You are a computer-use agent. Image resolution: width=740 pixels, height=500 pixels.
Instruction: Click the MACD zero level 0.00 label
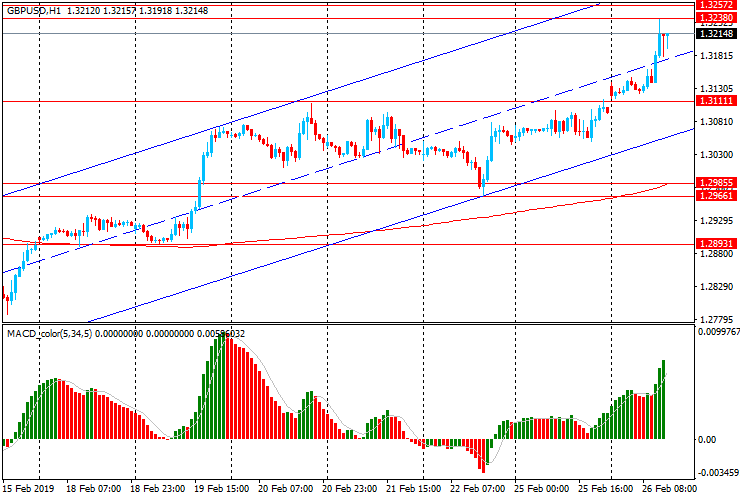click(706, 439)
